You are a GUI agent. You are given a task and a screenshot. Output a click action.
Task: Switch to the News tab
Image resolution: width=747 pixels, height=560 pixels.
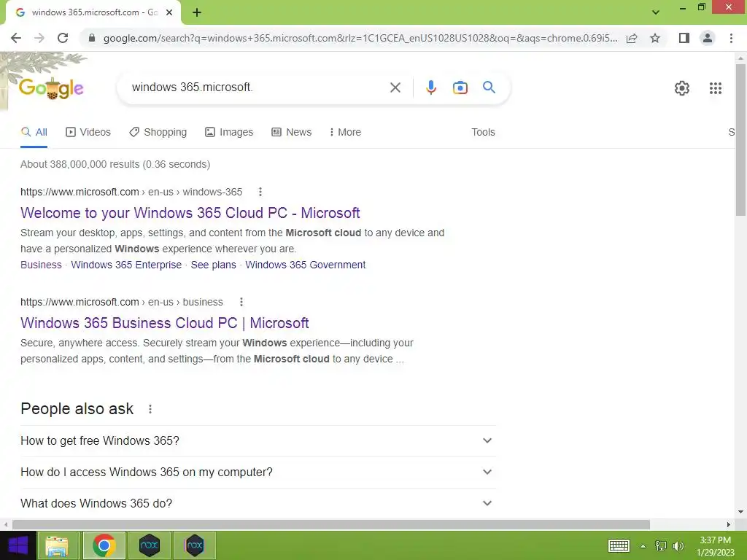pyautogui.click(x=292, y=133)
